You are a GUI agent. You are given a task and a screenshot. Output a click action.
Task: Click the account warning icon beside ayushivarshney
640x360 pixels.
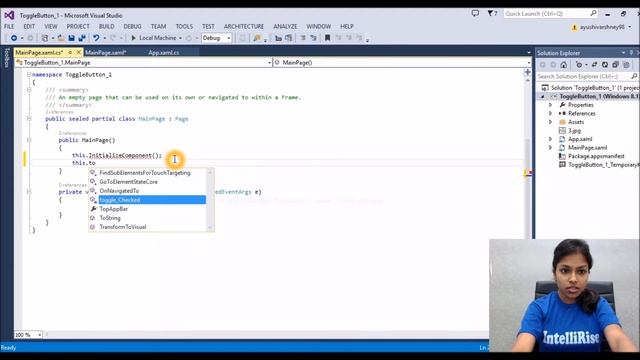574,27
